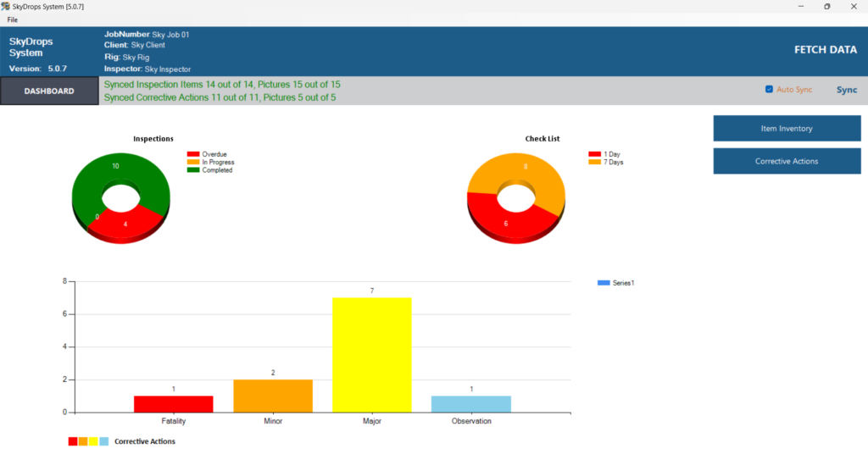Open the DASHBOARD tab

(49, 91)
